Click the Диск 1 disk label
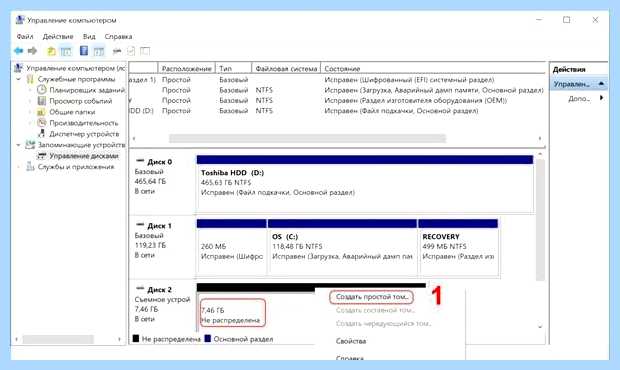 [159, 226]
